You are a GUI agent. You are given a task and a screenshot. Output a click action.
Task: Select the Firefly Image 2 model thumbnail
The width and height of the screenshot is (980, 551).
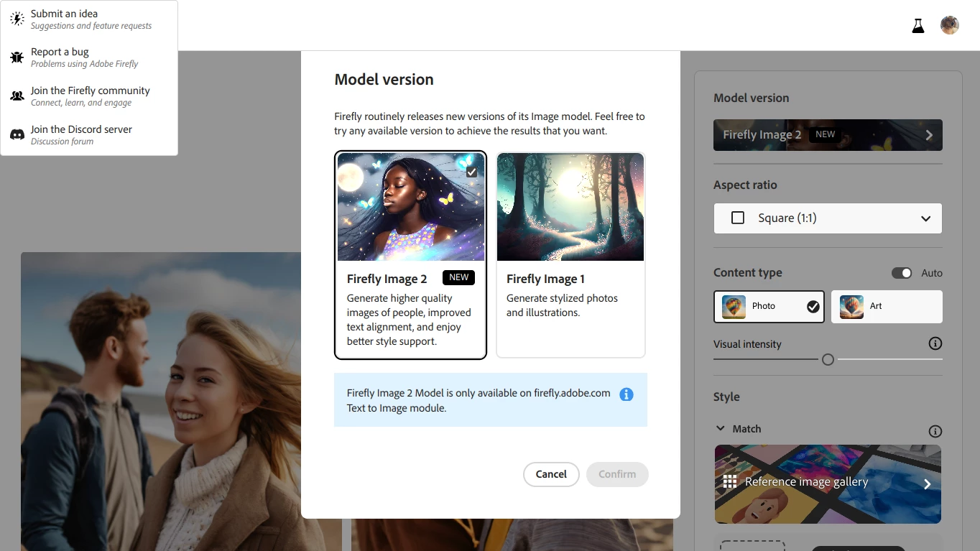click(x=411, y=207)
